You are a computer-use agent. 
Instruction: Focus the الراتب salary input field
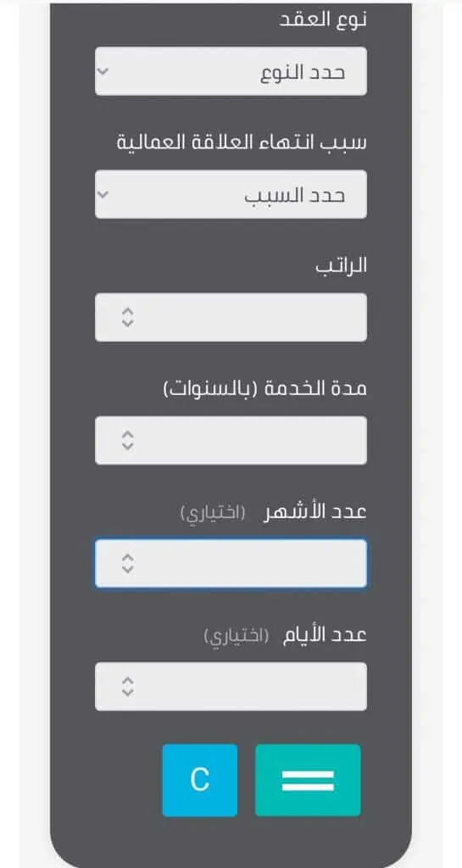click(x=231, y=317)
